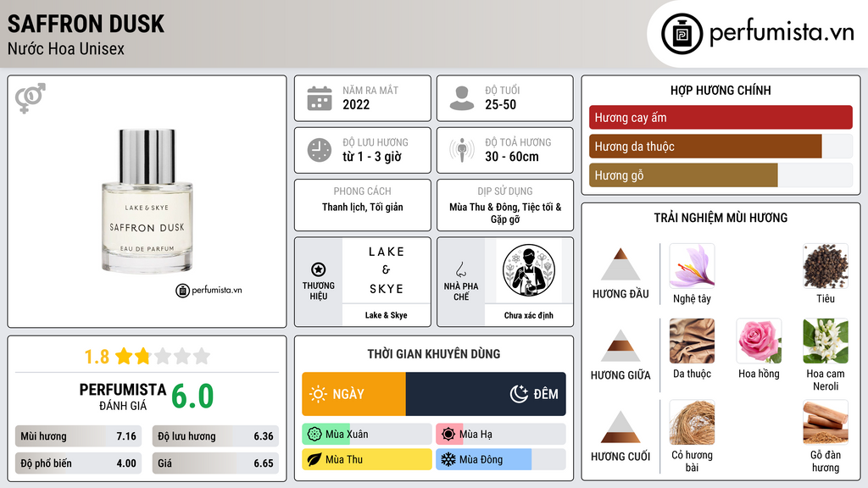Click the Hương cay ấm red bar
The image size is (868, 488).
721,117
